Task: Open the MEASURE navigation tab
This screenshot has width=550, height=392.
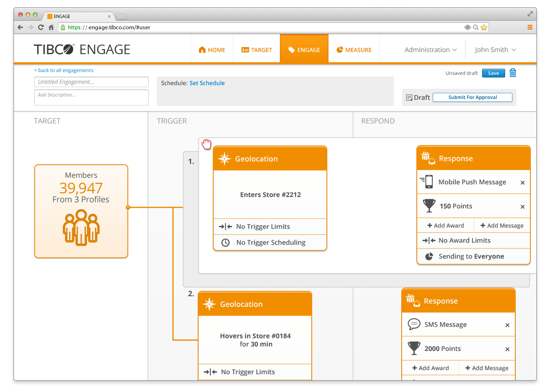Action: tap(354, 50)
